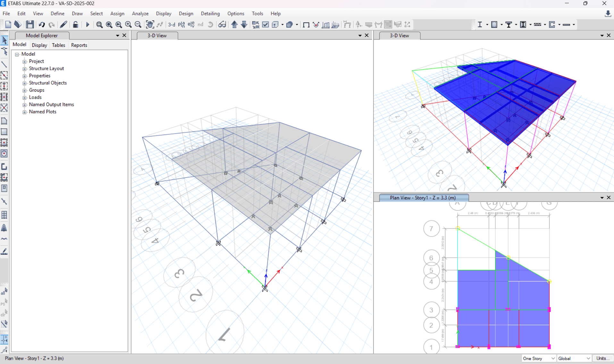614x364 pixels.
Task: Toggle the Lock/Unlock Model padlock
Action: point(75,25)
